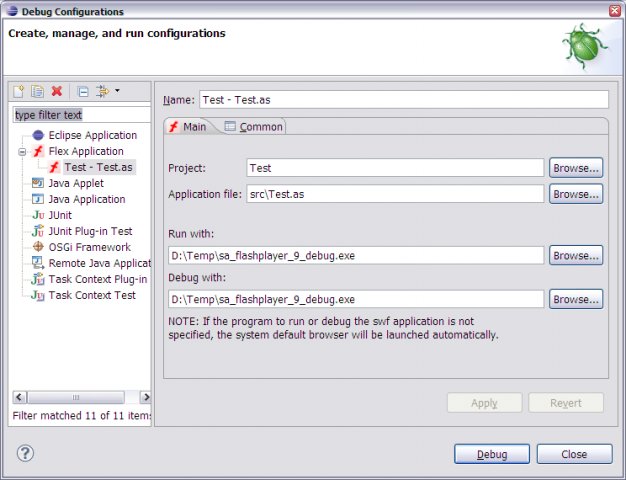
Task: Click the Task Context Plug-in icon
Action: 38,279
